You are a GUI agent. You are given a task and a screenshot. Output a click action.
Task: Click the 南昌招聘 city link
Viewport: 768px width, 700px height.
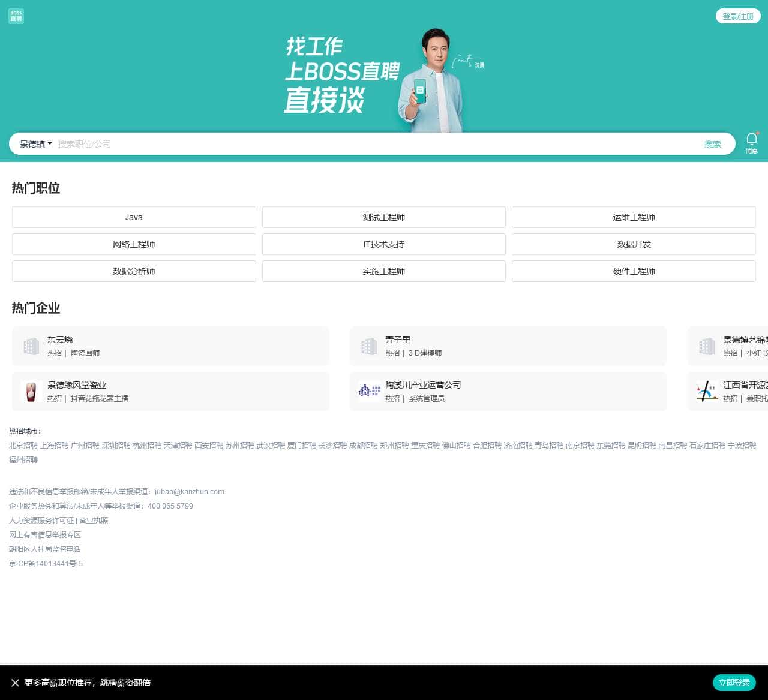click(x=673, y=446)
